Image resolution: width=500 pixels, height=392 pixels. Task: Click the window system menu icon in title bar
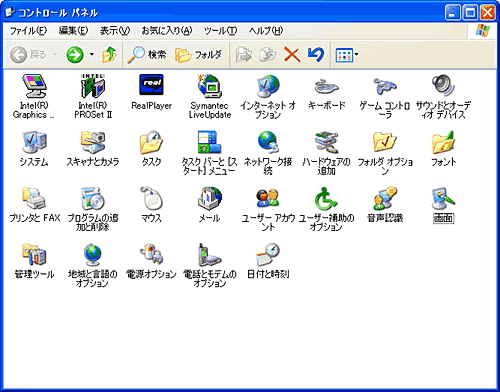point(10,12)
